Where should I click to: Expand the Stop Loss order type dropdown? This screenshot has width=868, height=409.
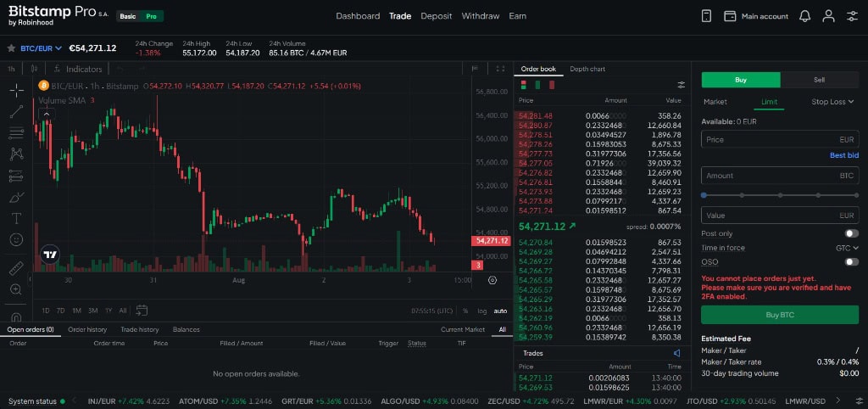832,102
